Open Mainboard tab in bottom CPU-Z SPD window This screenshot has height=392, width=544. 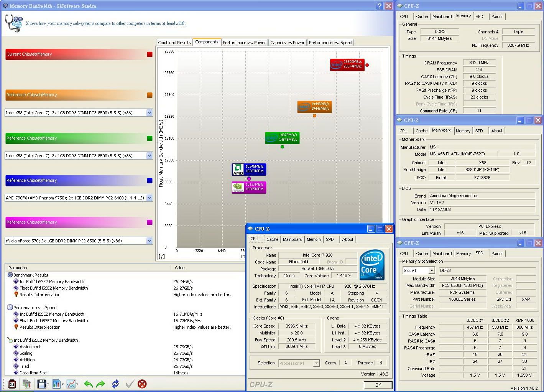(442, 254)
